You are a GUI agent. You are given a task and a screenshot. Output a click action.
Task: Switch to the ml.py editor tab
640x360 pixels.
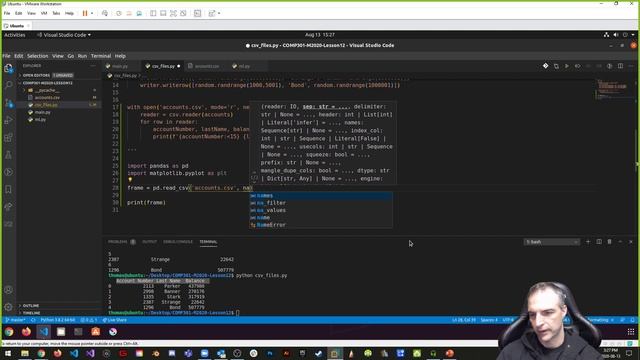point(244,66)
